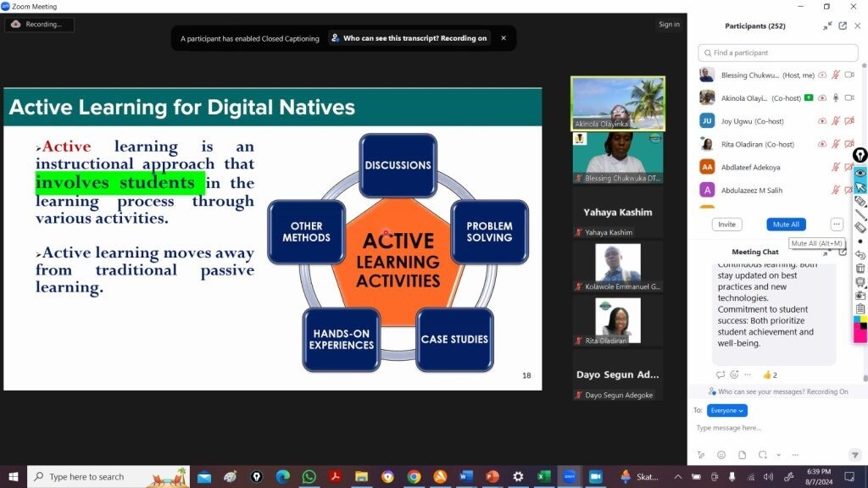Pop out the Participants panel
The image size is (868, 488).
pyautogui.click(x=843, y=26)
